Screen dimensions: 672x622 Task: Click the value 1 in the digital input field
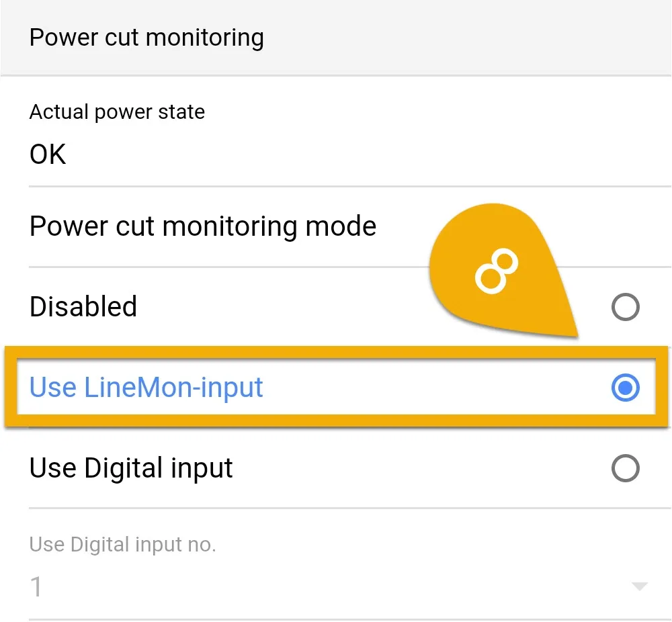point(36,586)
